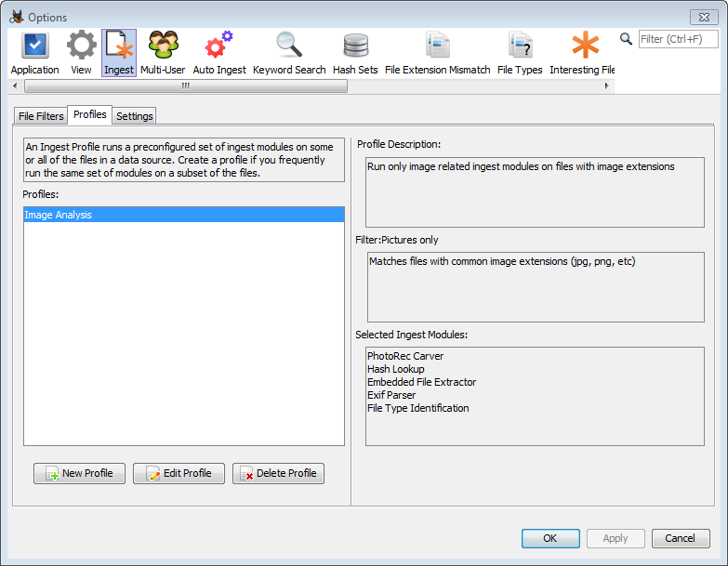
Task: Open Multi-User settings
Action: click(x=164, y=53)
